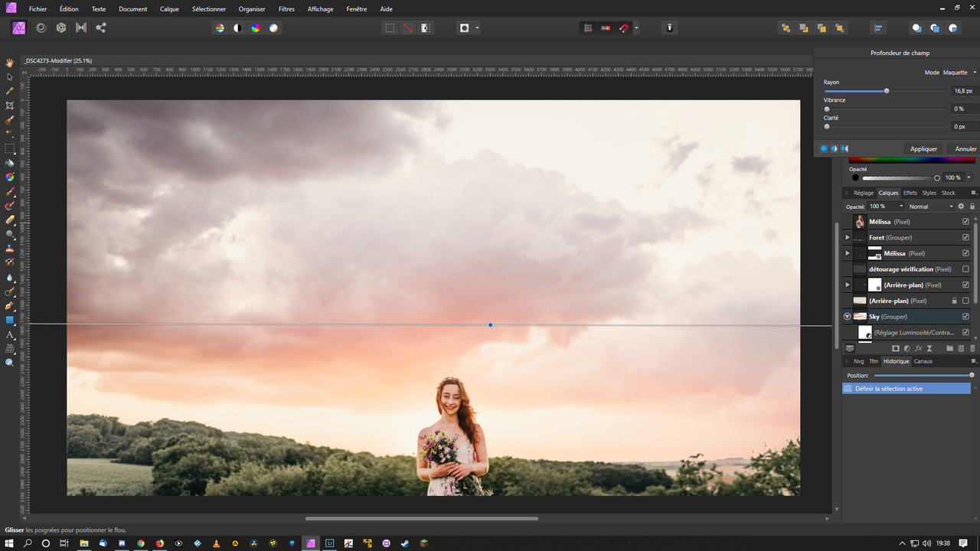
Task: Select the Paint Brush tool
Action: click(10, 191)
